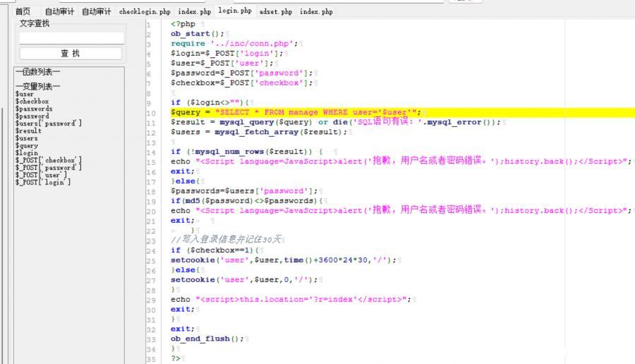Viewport: 635px width, 364px height.
Task: Select $_POST['password'] in the variable list
Action: click(49, 168)
